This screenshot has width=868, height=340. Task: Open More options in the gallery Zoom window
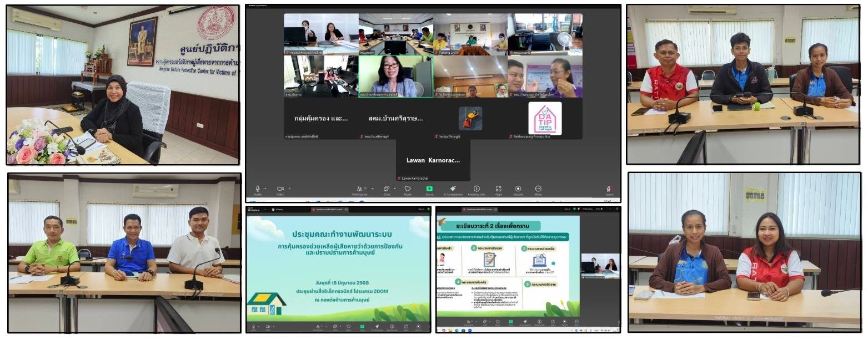coord(538,190)
